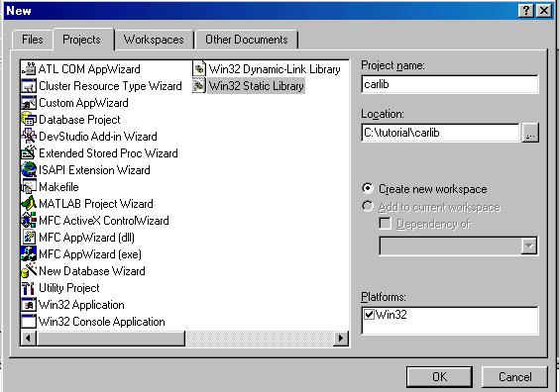Select the Win32 Static Library label
Screen dimensions: 559x392
click(x=256, y=86)
